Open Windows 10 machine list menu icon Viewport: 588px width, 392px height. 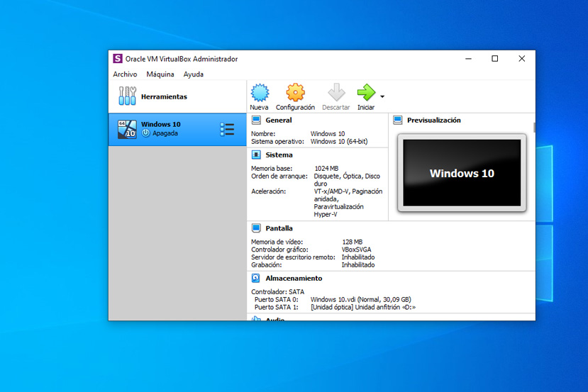tap(227, 129)
